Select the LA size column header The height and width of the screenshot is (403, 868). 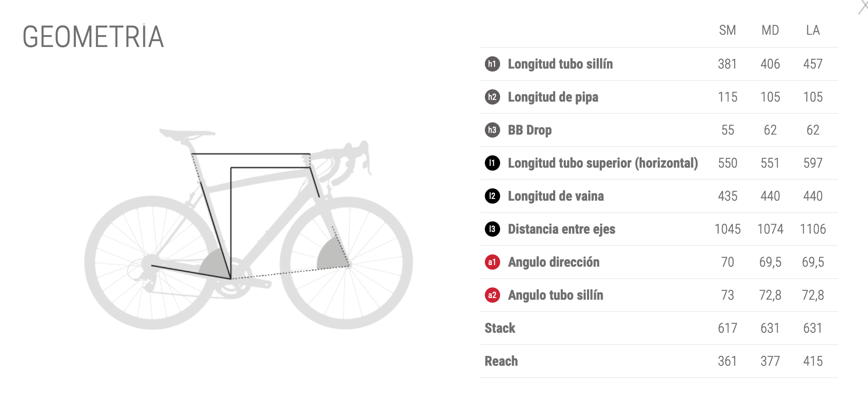pos(812,30)
